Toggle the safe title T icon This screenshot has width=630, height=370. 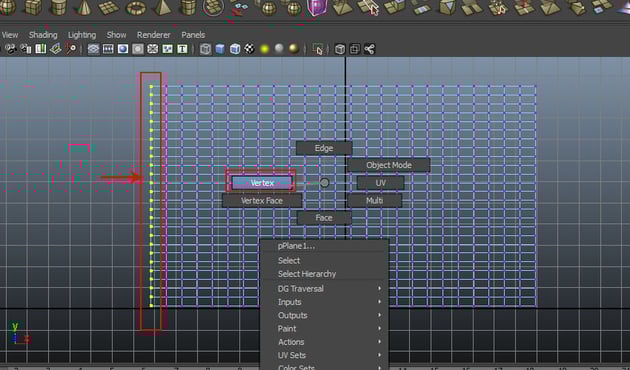[x=182, y=49]
